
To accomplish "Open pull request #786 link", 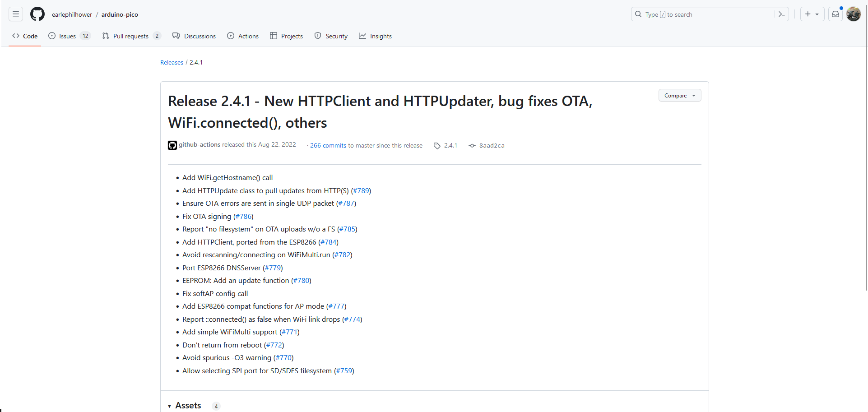I will pyautogui.click(x=243, y=216).
